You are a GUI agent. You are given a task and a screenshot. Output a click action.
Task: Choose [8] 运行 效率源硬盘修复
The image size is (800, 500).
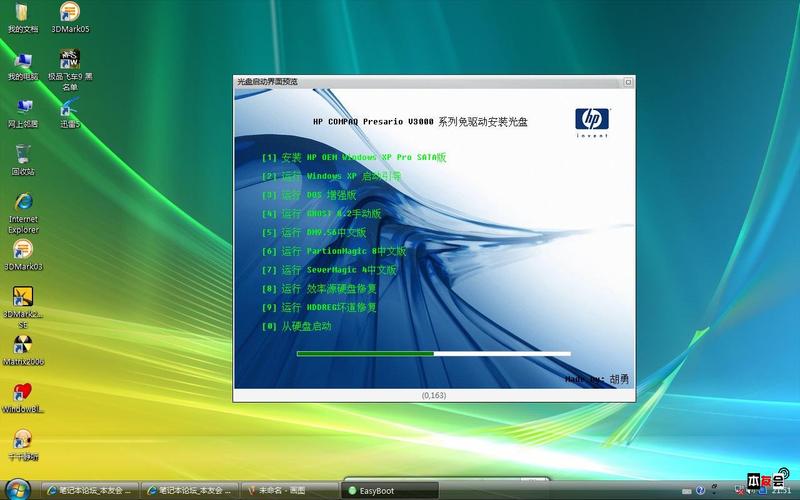pos(319,289)
